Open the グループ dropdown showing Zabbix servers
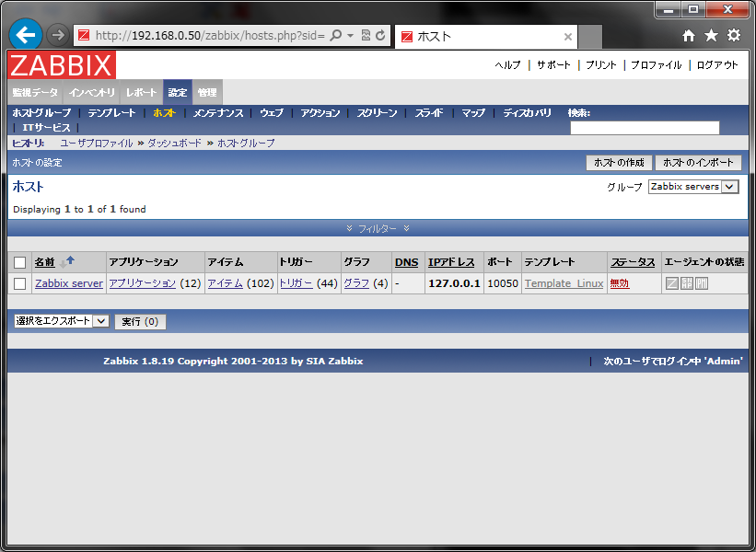This screenshot has height=552, width=756. [693, 187]
